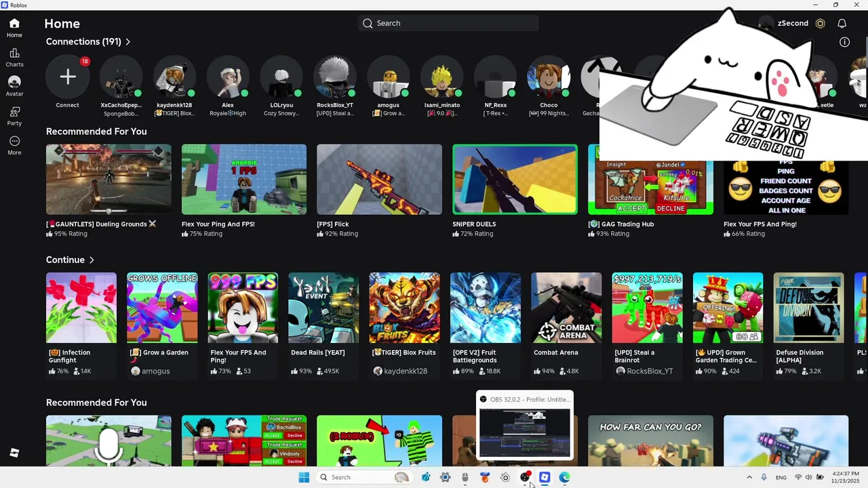
Task: Open Choco's avatar in Connections
Action: [549, 77]
